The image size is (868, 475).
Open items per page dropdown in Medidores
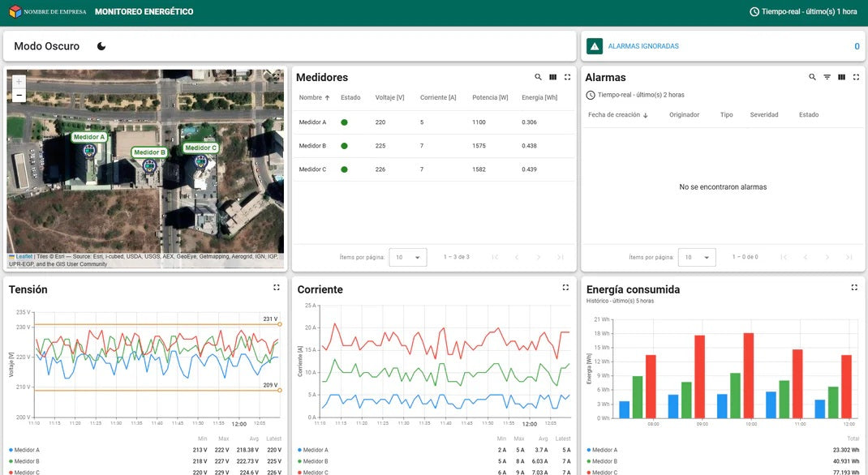click(407, 257)
